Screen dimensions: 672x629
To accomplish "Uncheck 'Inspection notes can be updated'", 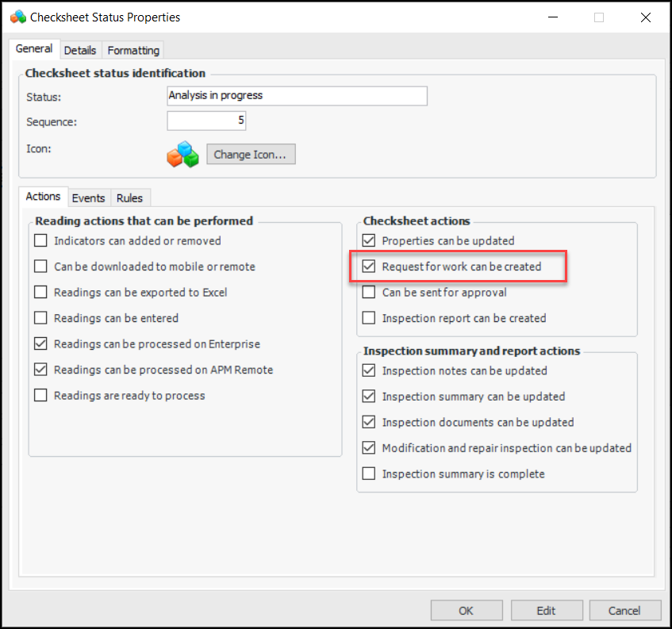I will [369, 370].
